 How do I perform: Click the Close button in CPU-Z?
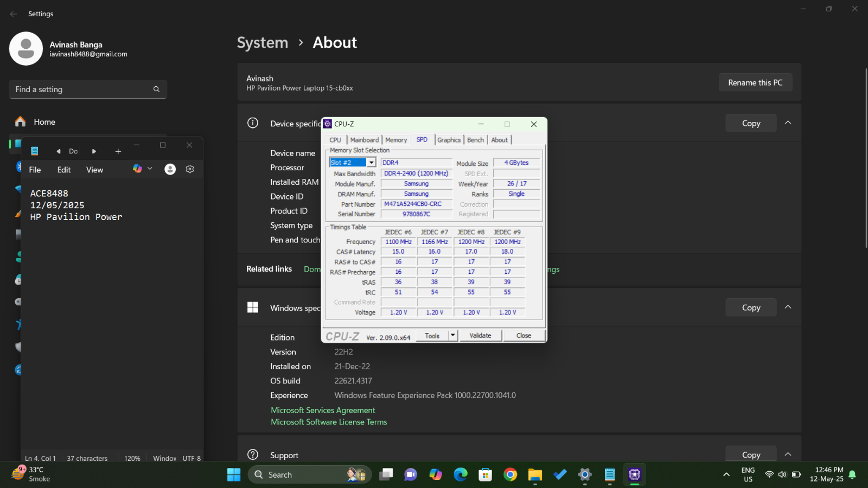point(524,336)
